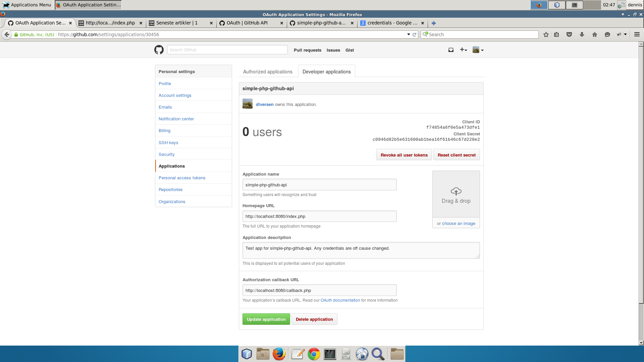Open Profile in Personal settings sidebar
Image resolution: width=644 pixels, height=362 pixels.
[x=194, y=83]
